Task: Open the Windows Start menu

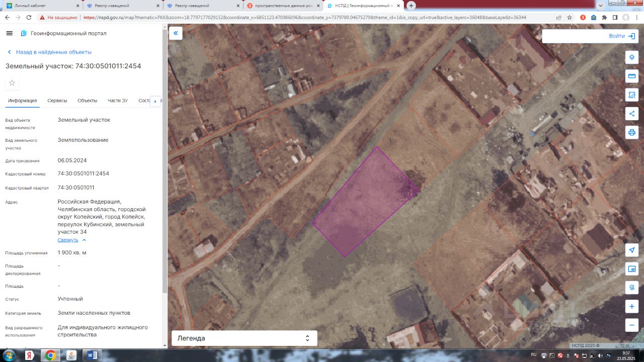Action: click(9, 355)
